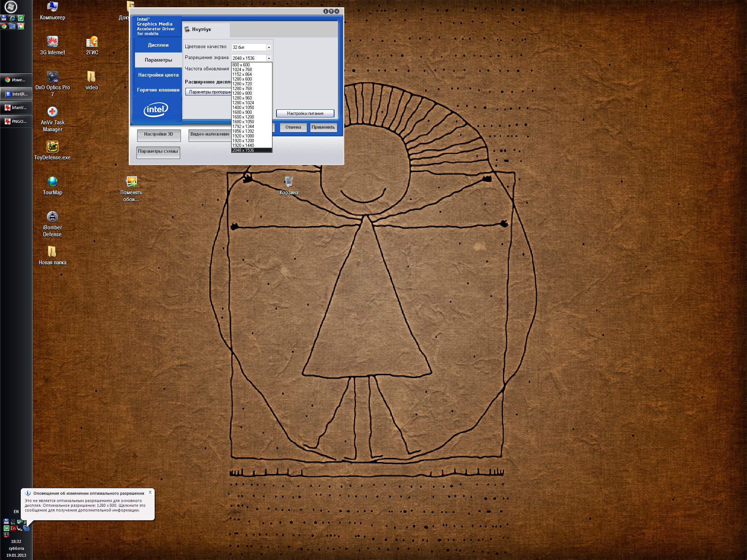Select 1920 x 1080 resolution
This screenshot has width=747, height=560.
(x=252, y=136)
